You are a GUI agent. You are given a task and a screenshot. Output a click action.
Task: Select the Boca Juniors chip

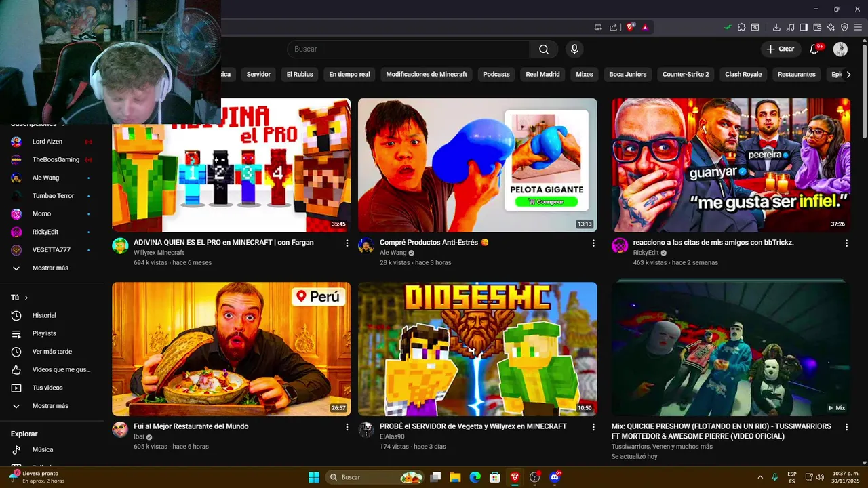(x=628, y=74)
